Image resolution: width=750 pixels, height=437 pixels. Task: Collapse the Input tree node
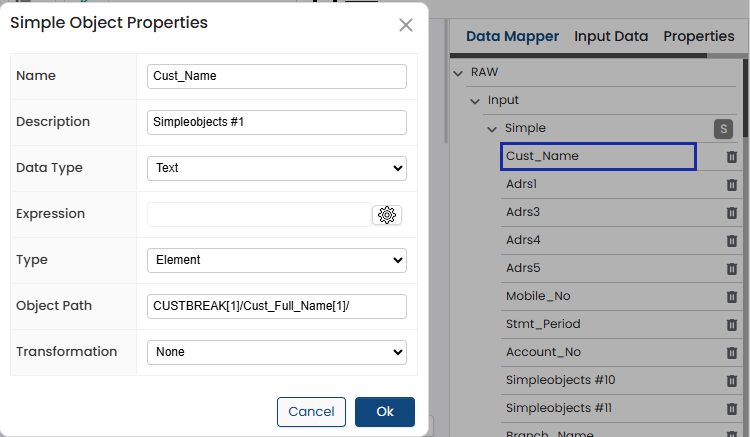pyautogui.click(x=475, y=101)
